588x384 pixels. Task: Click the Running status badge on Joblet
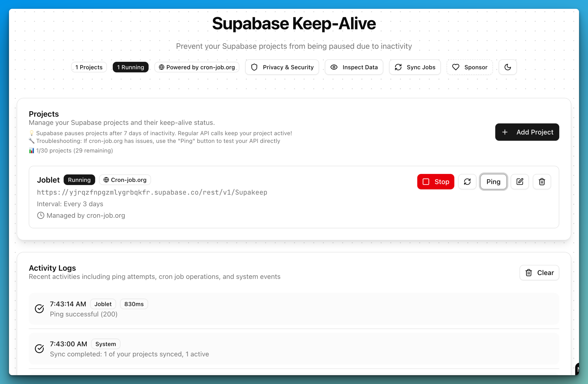[x=79, y=180]
